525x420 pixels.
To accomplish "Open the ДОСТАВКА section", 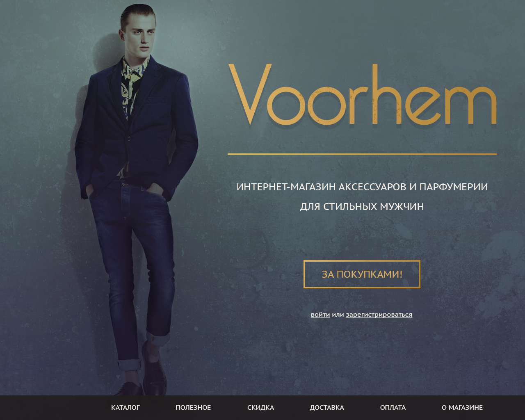I will click(327, 407).
